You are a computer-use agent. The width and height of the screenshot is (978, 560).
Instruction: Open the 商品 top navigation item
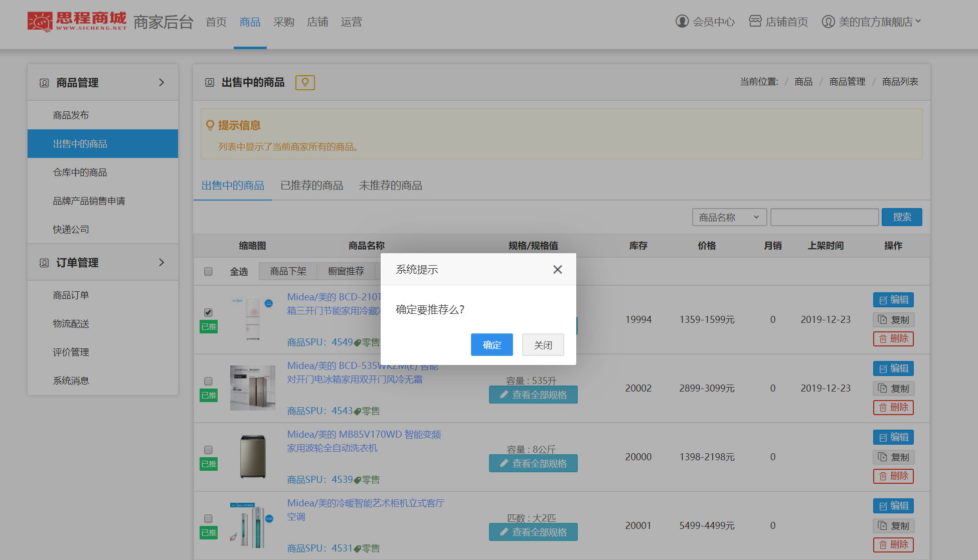tap(250, 22)
